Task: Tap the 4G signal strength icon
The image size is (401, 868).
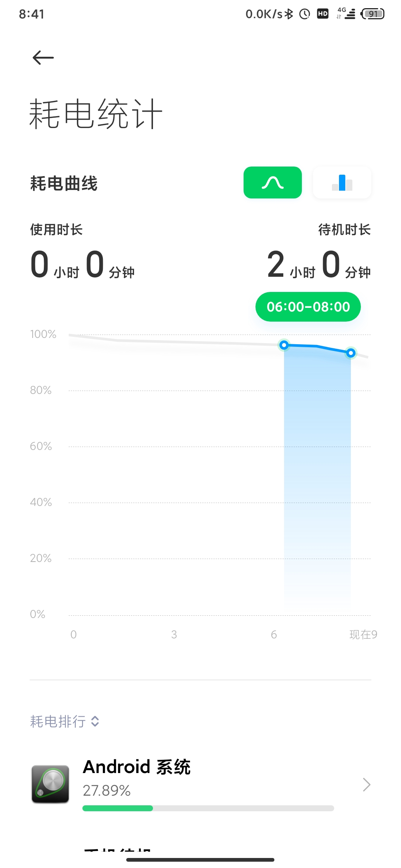Action: [346, 14]
